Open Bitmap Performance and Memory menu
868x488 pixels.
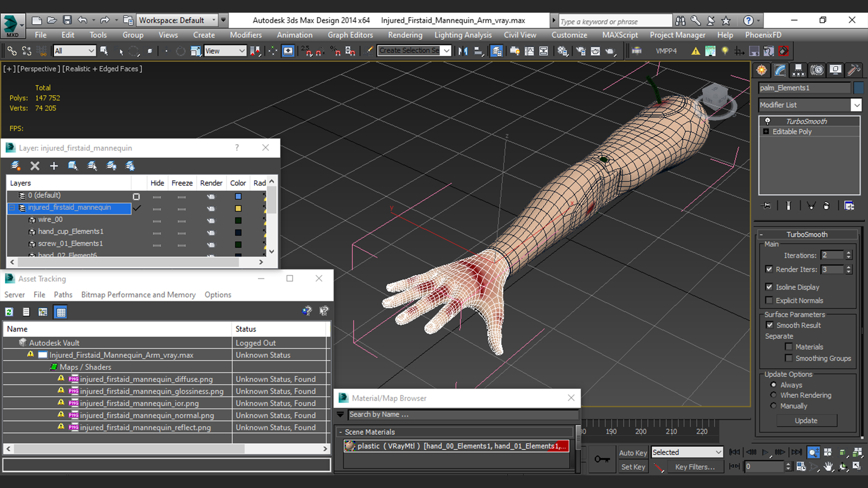click(x=138, y=295)
